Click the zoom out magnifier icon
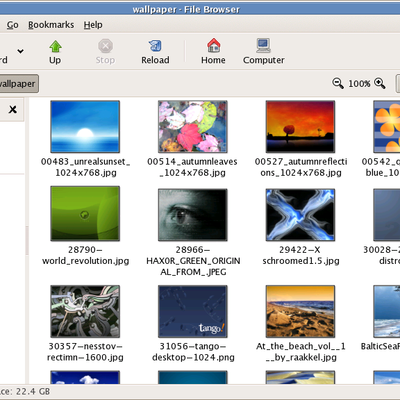 pyautogui.click(x=338, y=83)
